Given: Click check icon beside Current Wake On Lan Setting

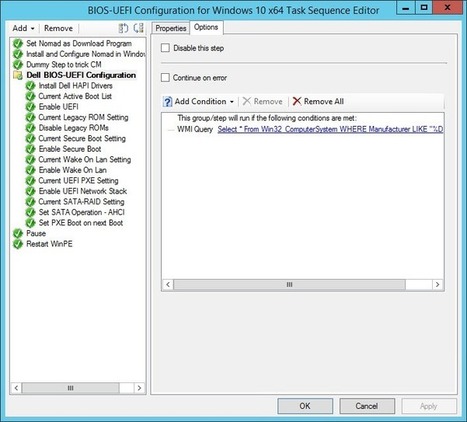Looking at the screenshot, I should (30, 160).
